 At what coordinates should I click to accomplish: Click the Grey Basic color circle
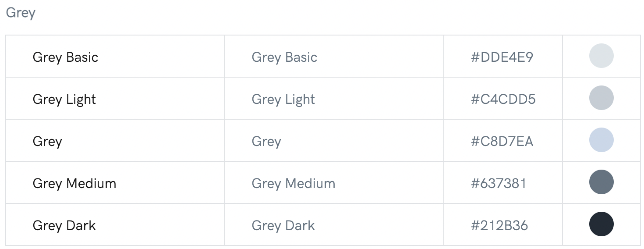tap(601, 56)
